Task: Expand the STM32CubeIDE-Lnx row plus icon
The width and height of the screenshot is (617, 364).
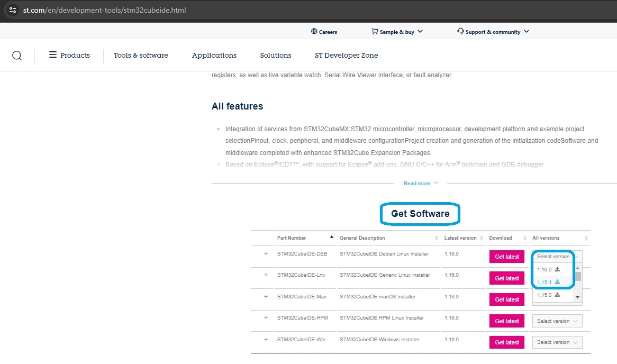Action: tap(266, 275)
